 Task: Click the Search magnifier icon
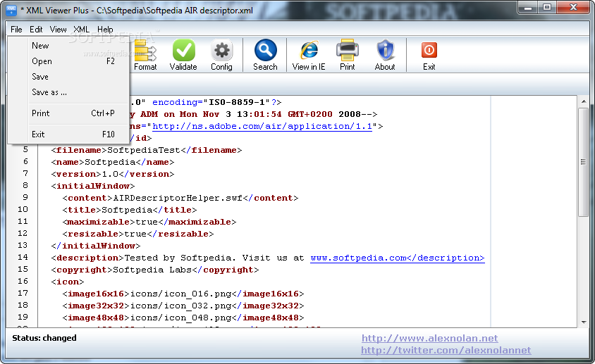pos(265,50)
